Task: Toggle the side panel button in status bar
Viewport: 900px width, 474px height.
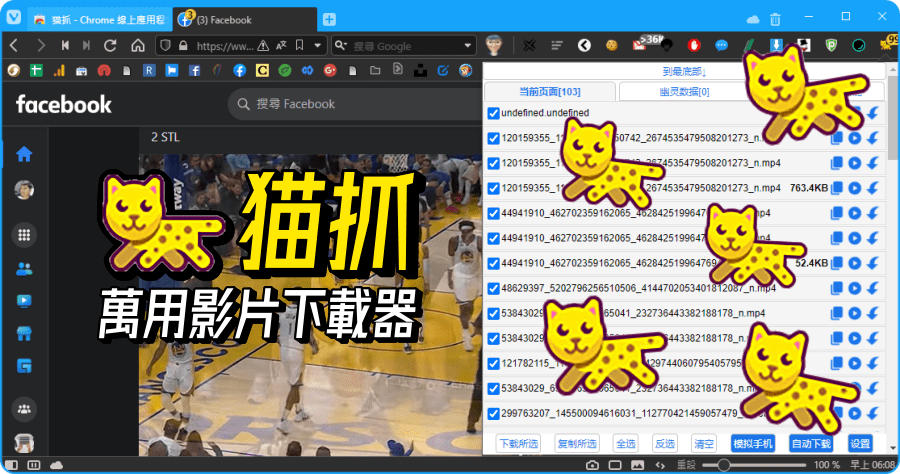Action: pyautogui.click(x=11, y=465)
